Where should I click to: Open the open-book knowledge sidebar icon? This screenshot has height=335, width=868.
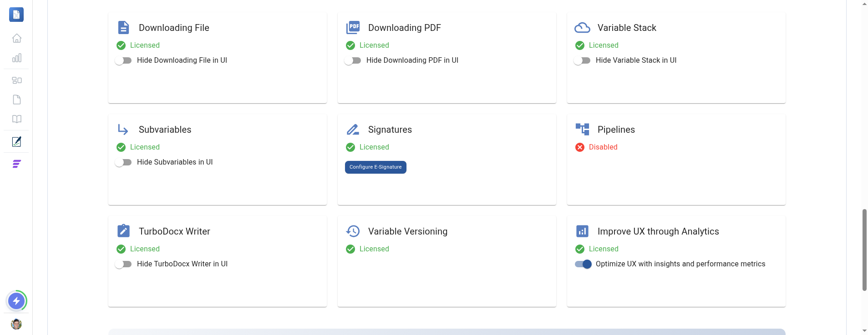(17, 119)
